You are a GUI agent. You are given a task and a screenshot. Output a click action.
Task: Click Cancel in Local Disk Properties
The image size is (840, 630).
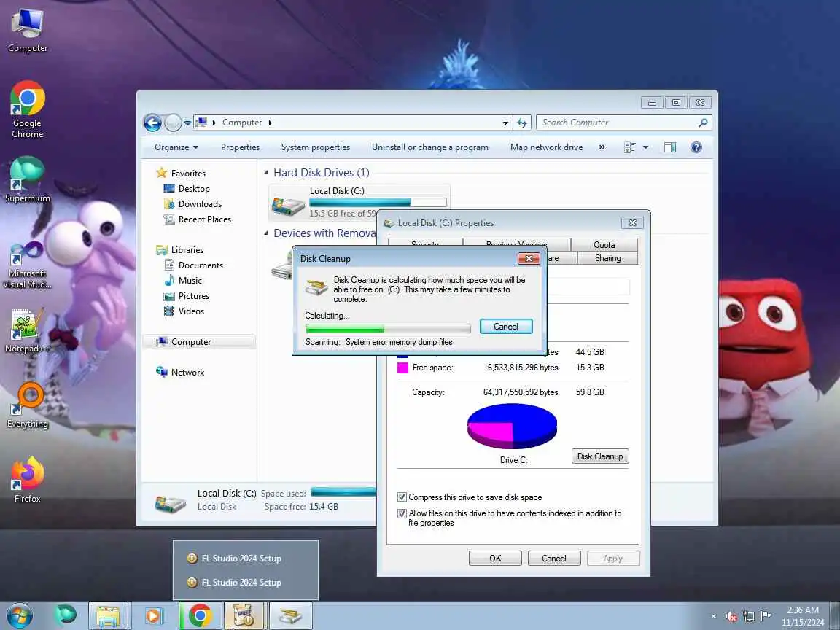point(554,559)
